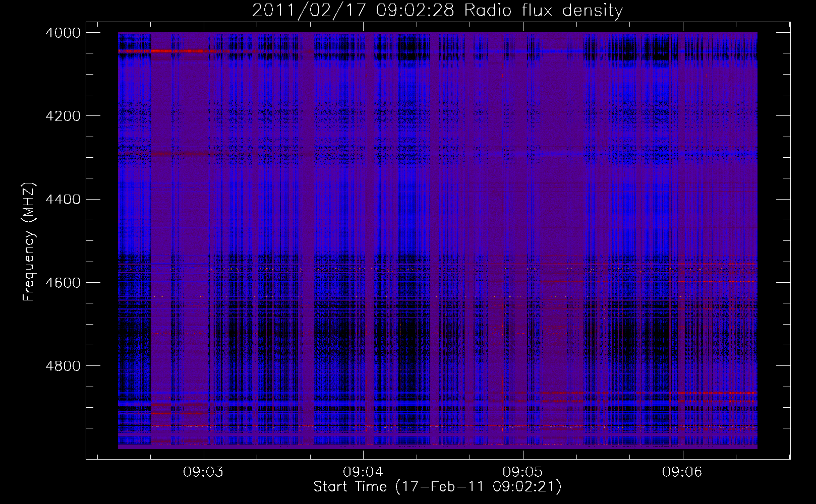Click the bright red emission streak near 4050 MHz
Screen dimensions: 816x504
pyautogui.click(x=167, y=51)
